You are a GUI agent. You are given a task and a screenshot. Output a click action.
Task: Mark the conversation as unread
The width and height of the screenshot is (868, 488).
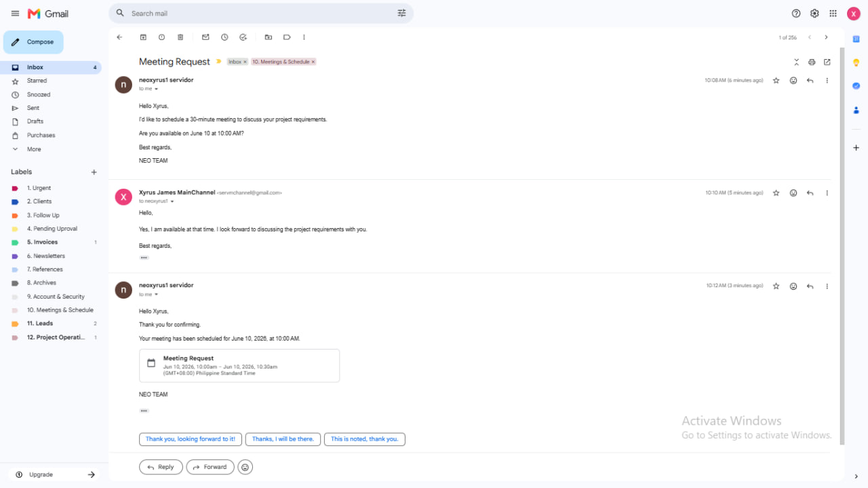(205, 37)
